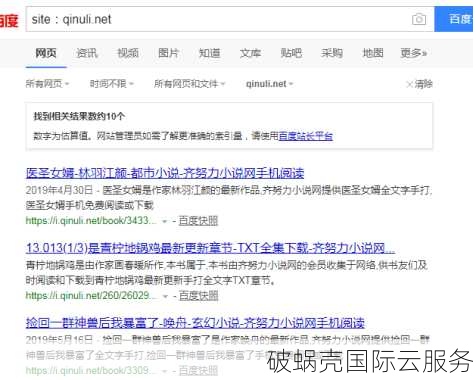Open the 百度站长平台 link
Viewport: 473px width, 380px height.
(x=306, y=136)
